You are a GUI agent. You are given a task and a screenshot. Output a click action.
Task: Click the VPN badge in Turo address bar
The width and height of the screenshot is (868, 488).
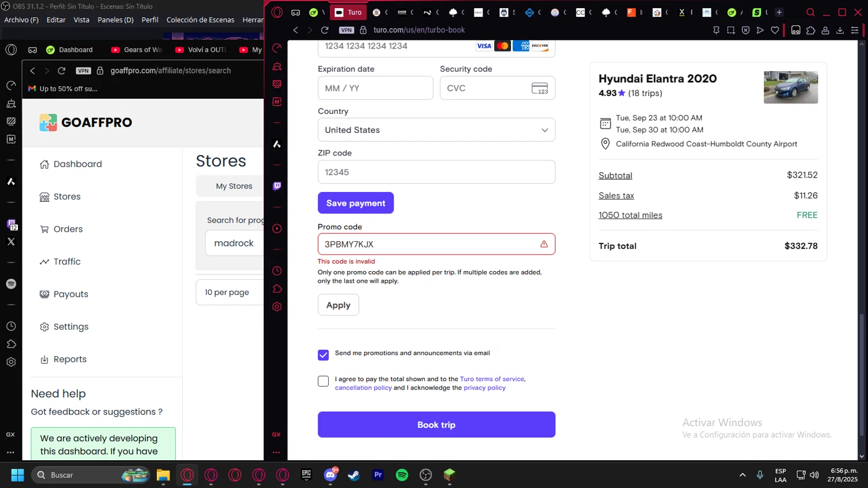(347, 30)
